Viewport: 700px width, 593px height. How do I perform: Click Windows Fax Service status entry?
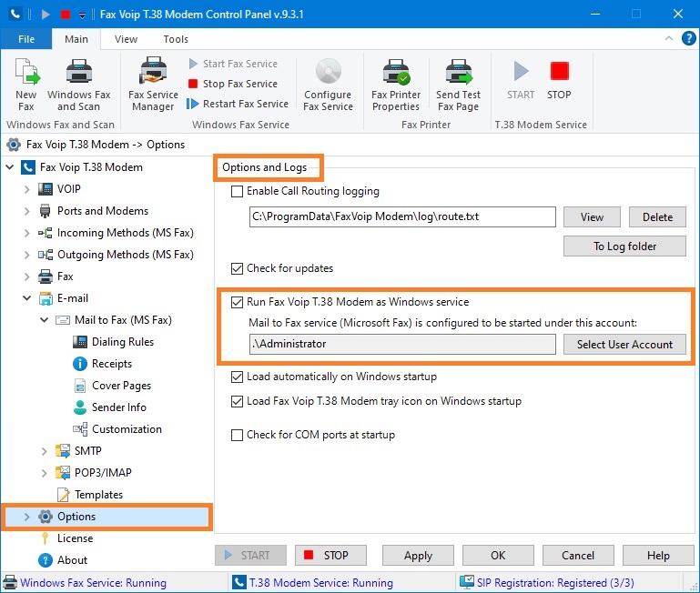(86, 583)
